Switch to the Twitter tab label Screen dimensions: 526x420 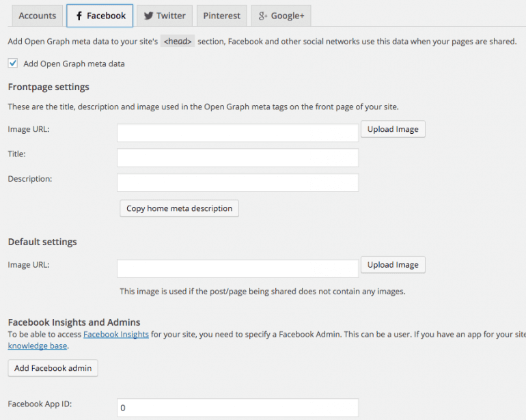(x=171, y=16)
